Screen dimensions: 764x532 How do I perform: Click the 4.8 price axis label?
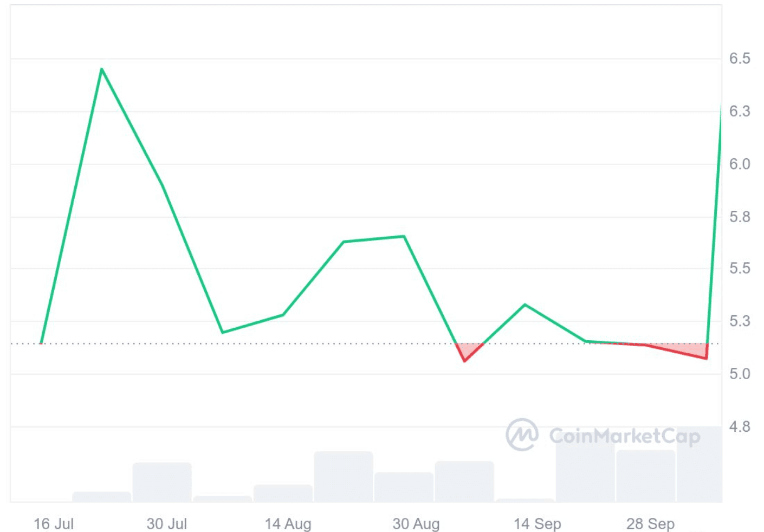pos(740,427)
